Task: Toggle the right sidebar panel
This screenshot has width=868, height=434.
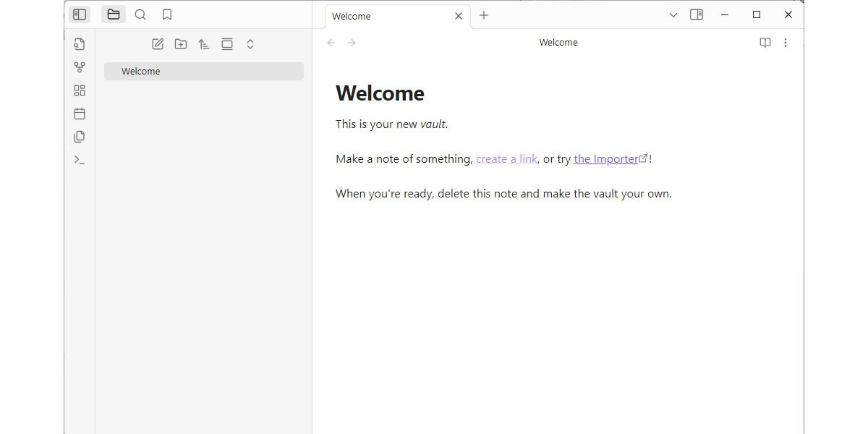Action: click(697, 14)
